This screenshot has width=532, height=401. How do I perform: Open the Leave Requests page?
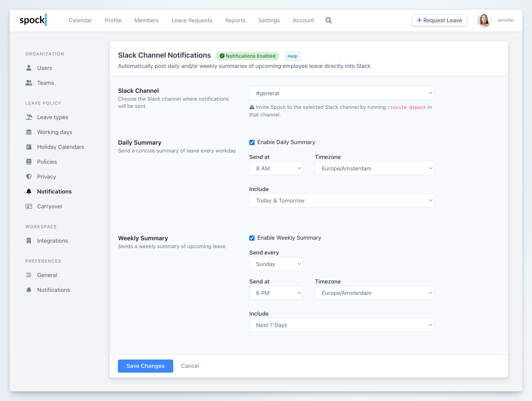click(x=192, y=20)
